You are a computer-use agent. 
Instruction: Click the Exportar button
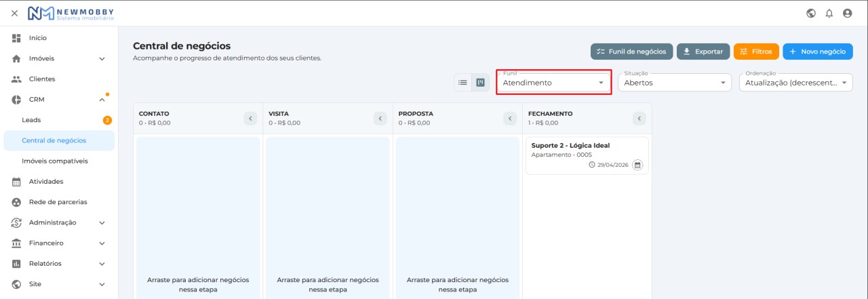(x=703, y=52)
